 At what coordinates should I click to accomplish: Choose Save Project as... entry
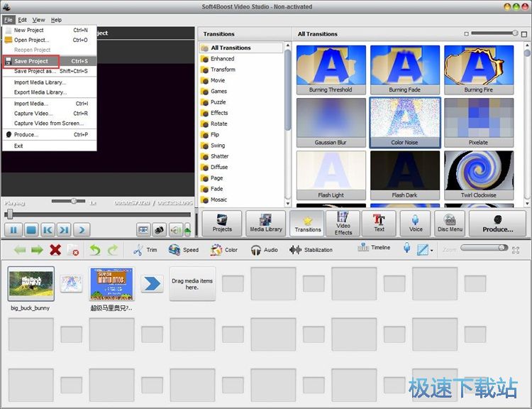(50, 71)
